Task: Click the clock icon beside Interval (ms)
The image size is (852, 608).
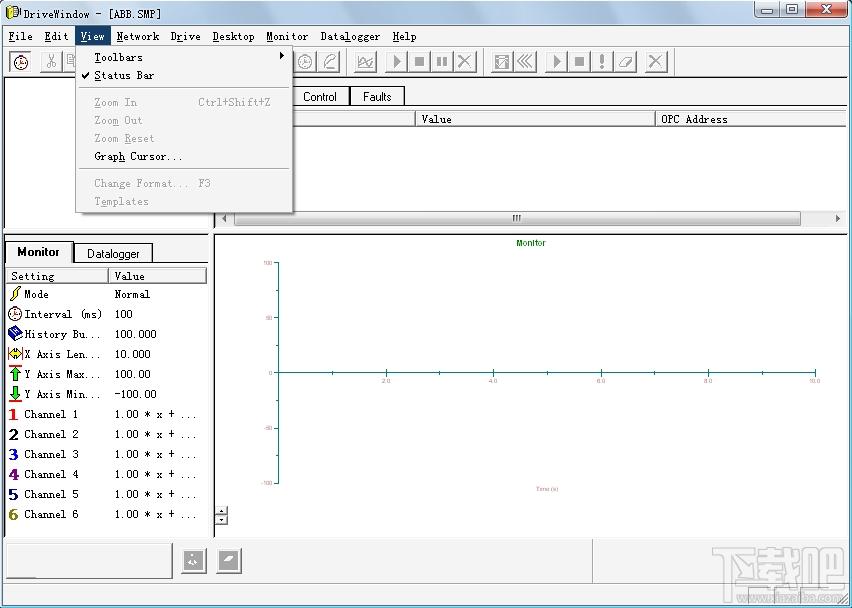Action: [x=15, y=314]
